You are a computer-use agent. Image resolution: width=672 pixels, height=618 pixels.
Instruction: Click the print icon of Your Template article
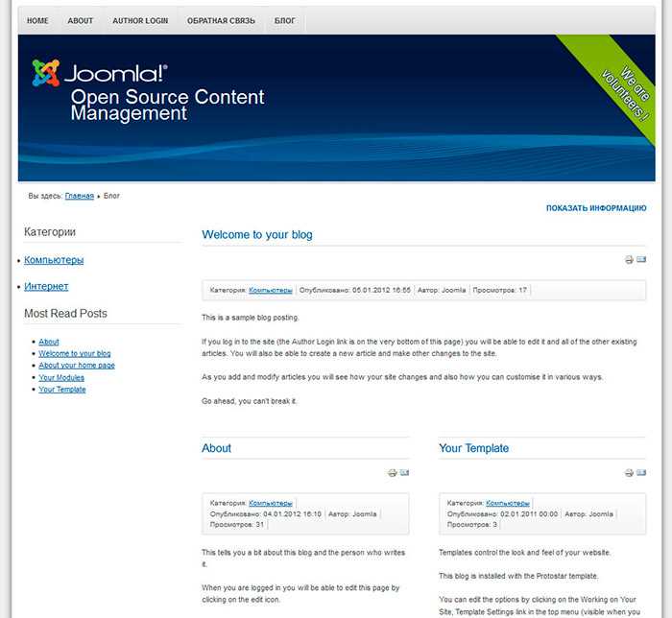(x=629, y=473)
